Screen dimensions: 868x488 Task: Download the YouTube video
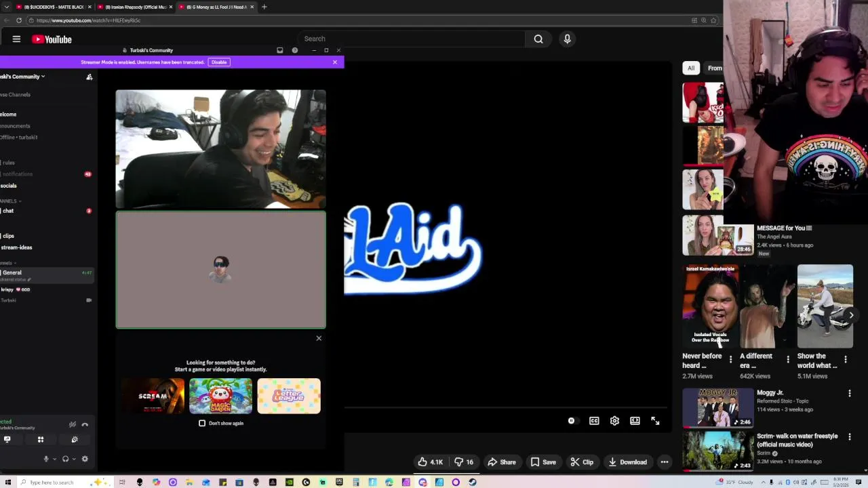point(627,462)
